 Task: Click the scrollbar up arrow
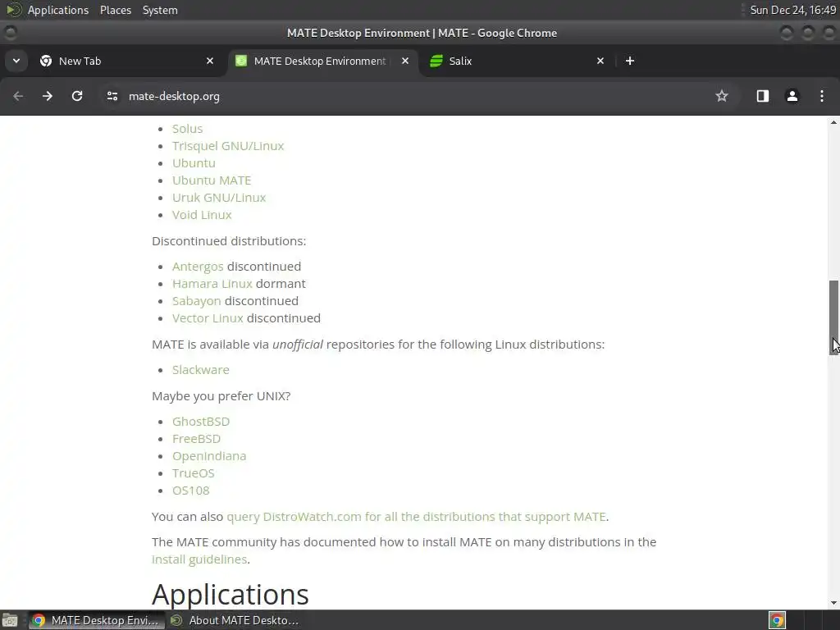[833, 122]
